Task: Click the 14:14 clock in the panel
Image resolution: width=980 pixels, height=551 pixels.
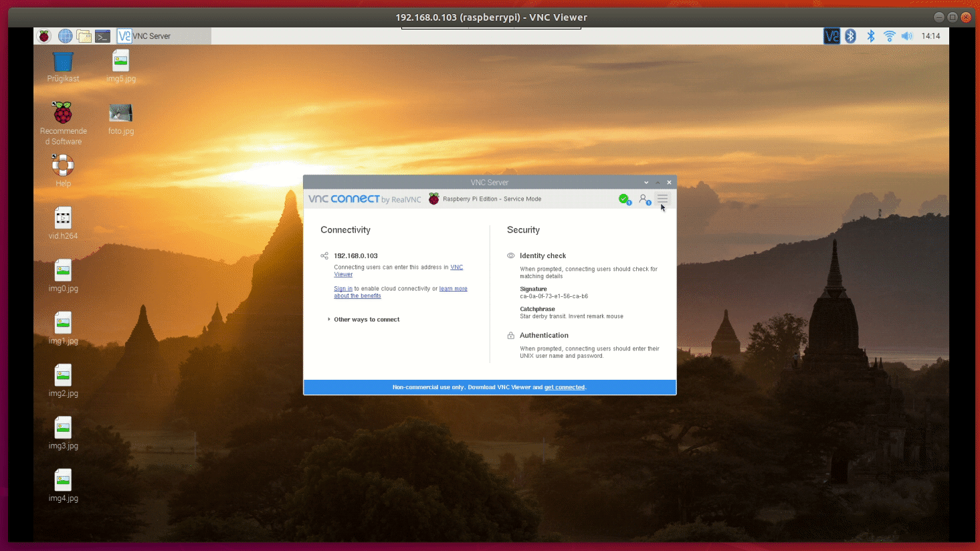Action: click(930, 36)
